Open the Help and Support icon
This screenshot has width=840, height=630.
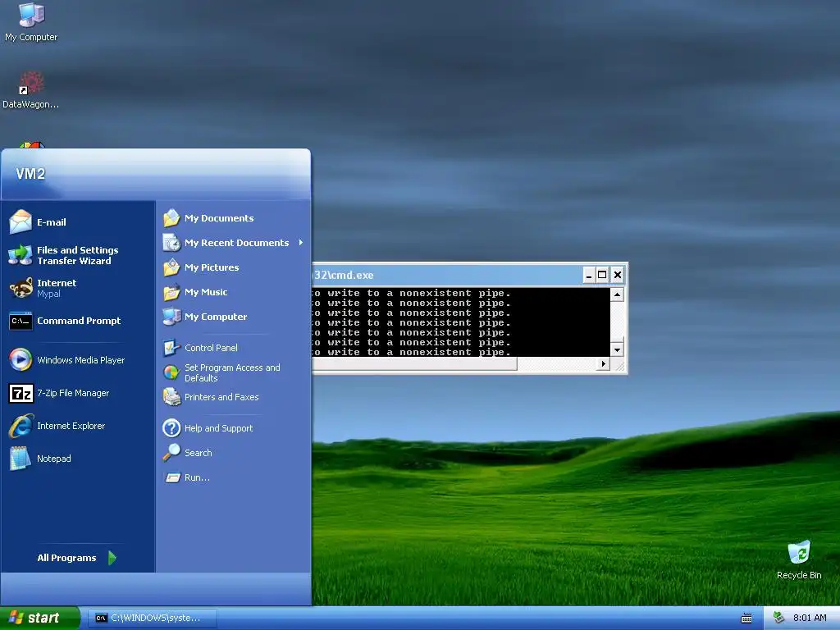(171, 428)
